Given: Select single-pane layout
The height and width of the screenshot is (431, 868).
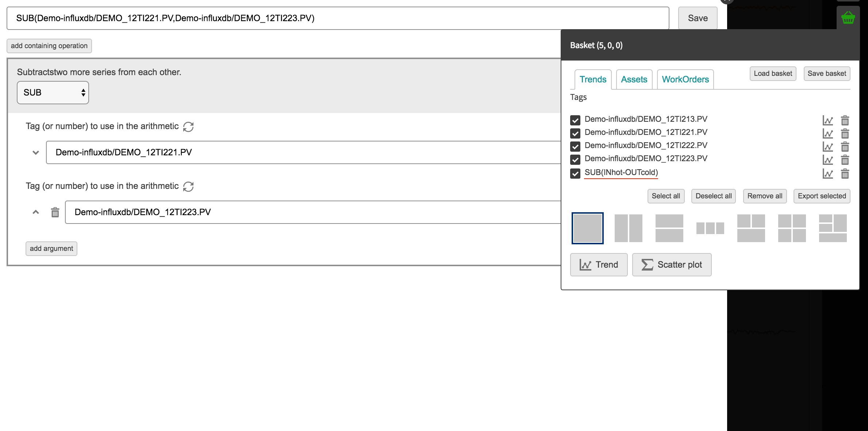Looking at the screenshot, I should [587, 228].
